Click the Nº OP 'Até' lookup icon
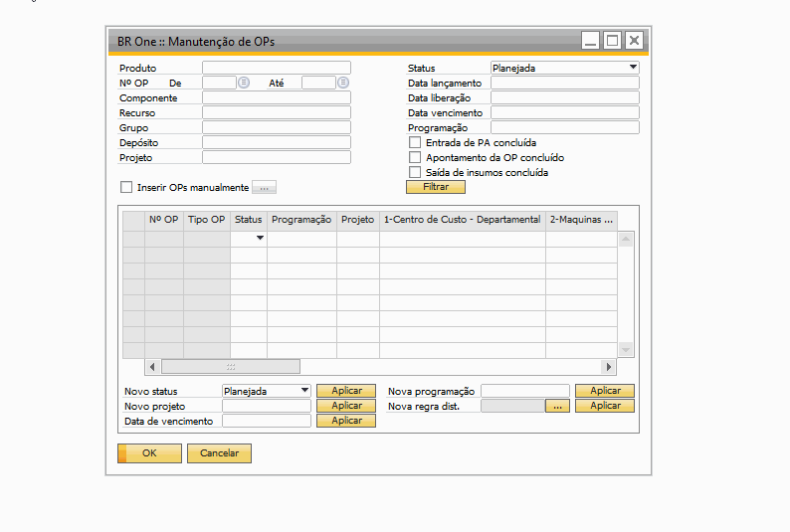The width and height of the screenshot is (790, 532). (x=343, y=84)
